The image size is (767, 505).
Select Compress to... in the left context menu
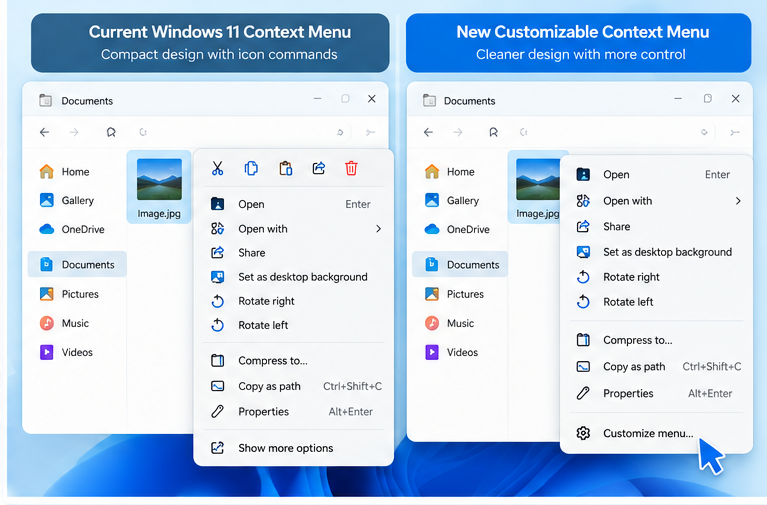293,361
